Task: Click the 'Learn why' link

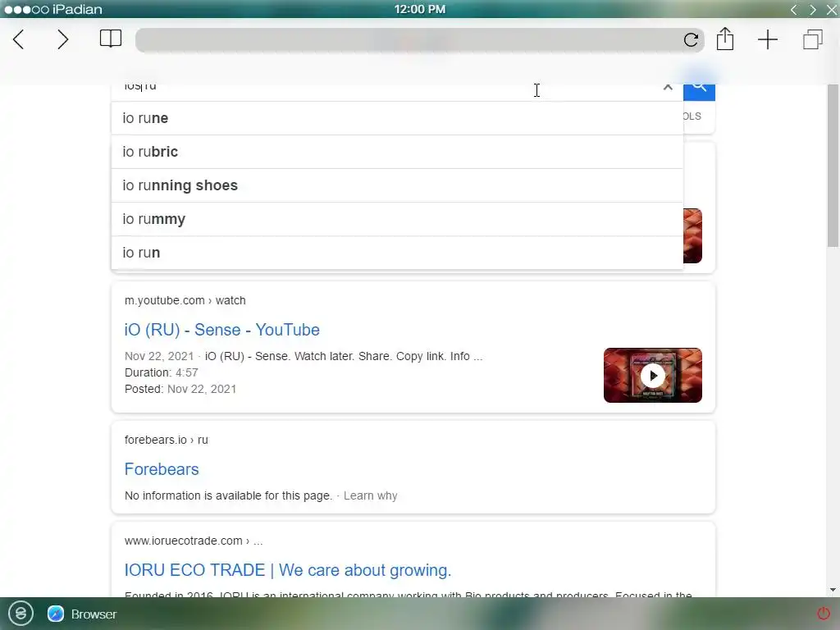Action: (370, 495)
